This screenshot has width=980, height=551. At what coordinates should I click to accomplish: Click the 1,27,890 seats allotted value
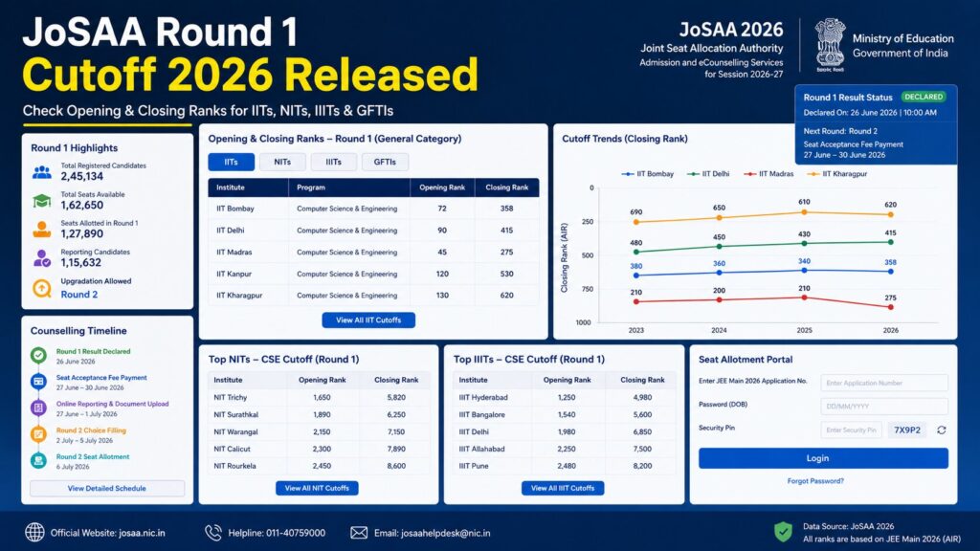click(82, 233)
